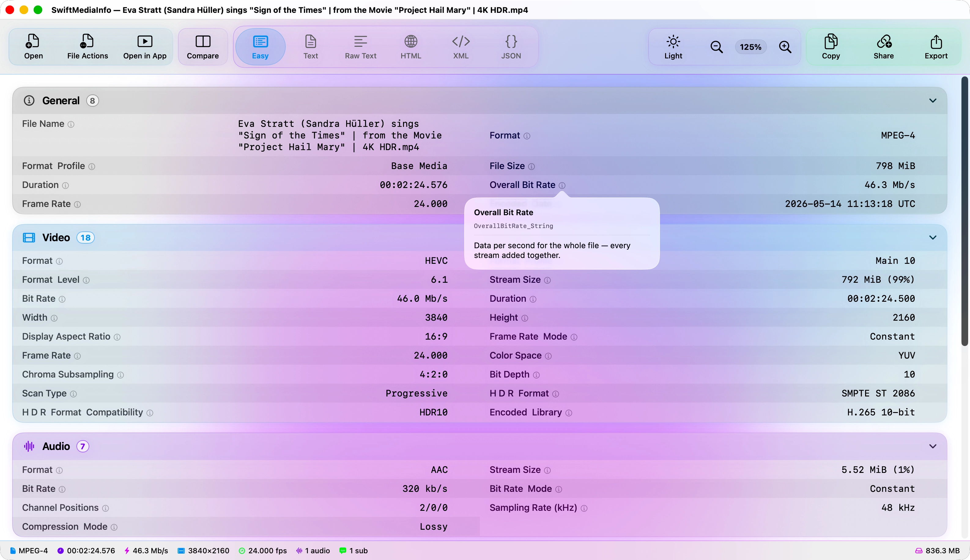Switch to the XML view tab

(x=461, y=46)
